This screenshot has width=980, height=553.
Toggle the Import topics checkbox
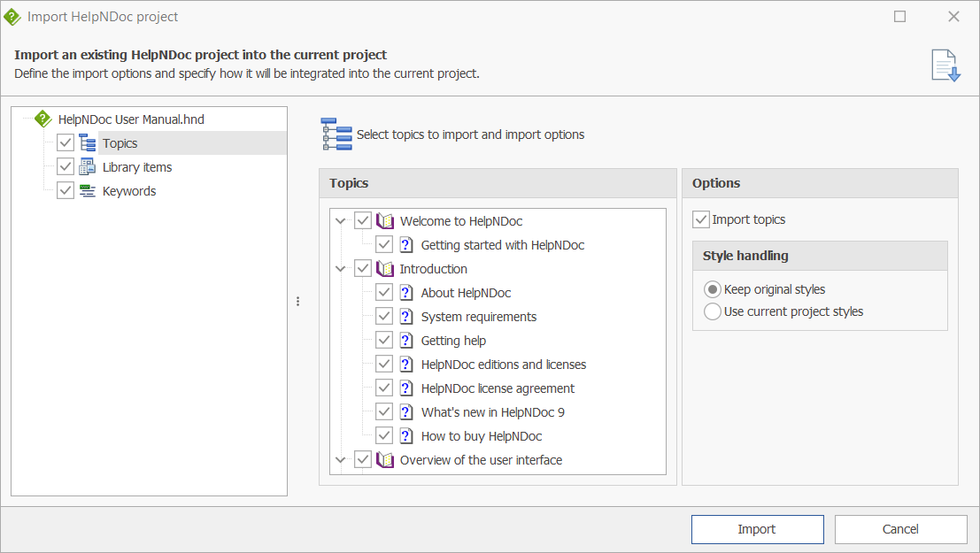pyautogui.click(x=700, y=219)
